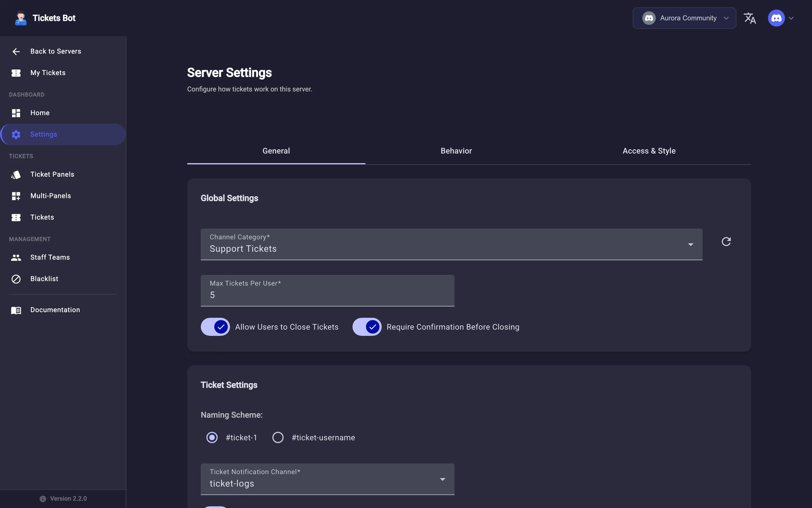This screenshot has width=812, height=508.
Task: Open the Aurora Community server selector
Action: [x=684, y=18]
